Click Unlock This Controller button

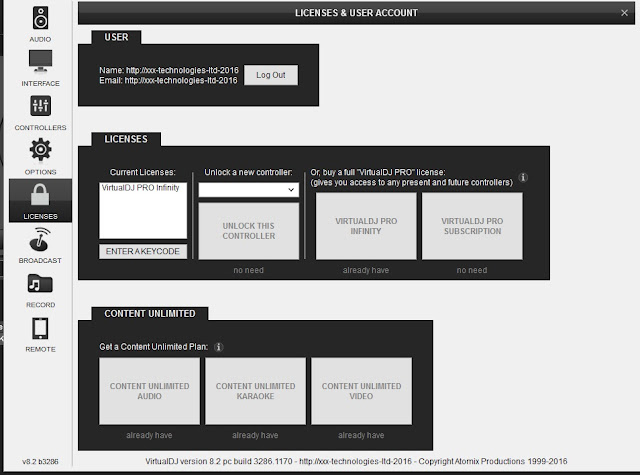(249, 231)
